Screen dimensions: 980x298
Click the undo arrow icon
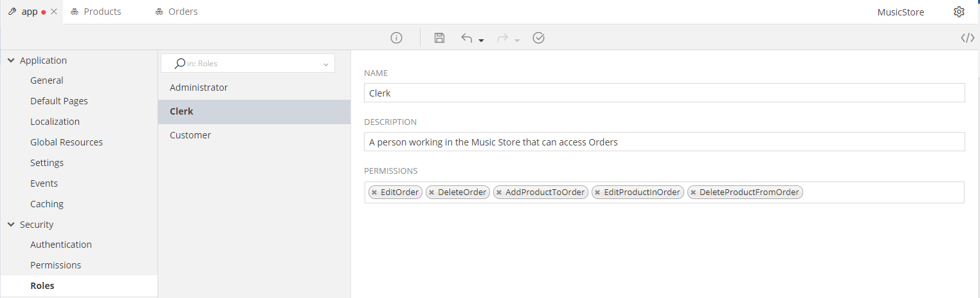coord(467,38)
